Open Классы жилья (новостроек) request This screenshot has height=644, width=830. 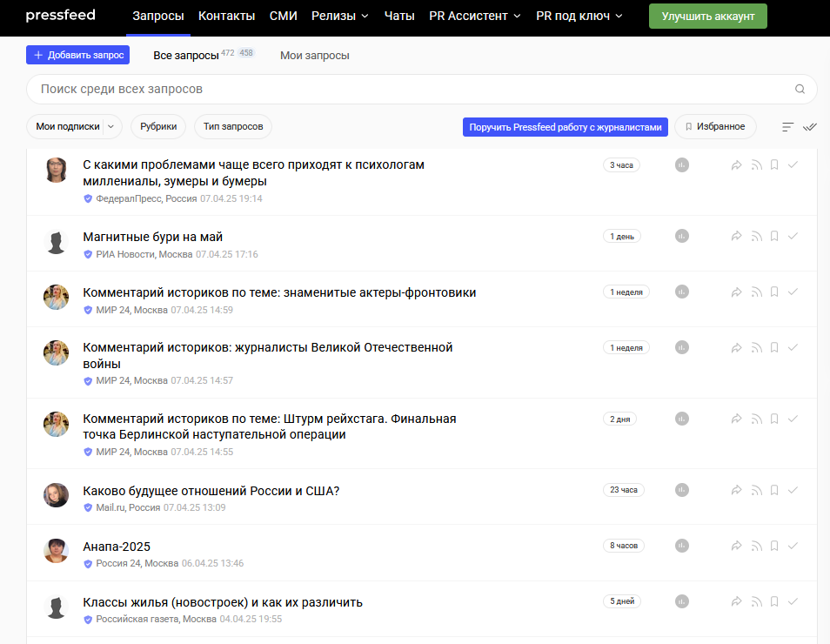(223, 602)
